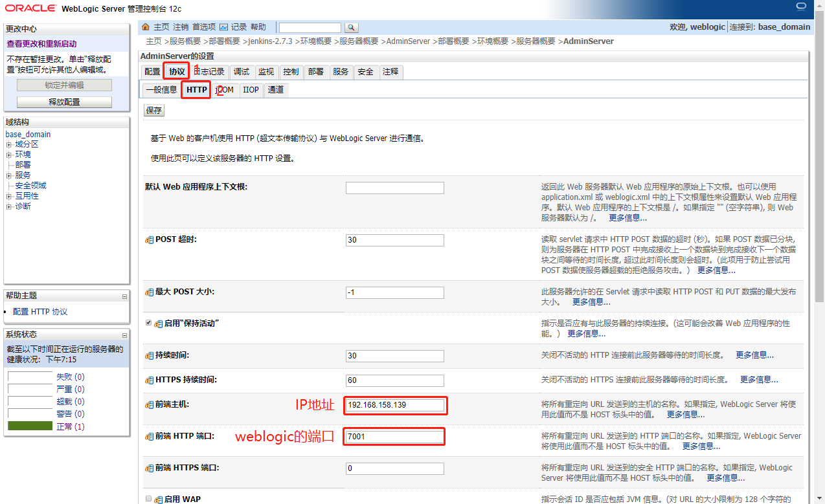This screenshot has height=504, width=825.
Task: Click the 释放配置 button
Action: coord(64,102)
